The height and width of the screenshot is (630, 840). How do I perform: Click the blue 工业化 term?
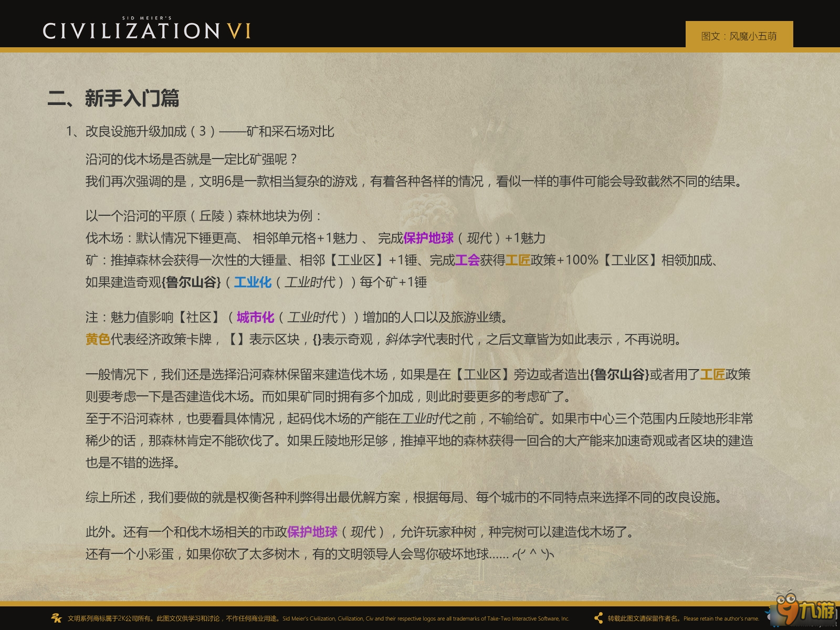pyautogui.click(x=253, y=282)
